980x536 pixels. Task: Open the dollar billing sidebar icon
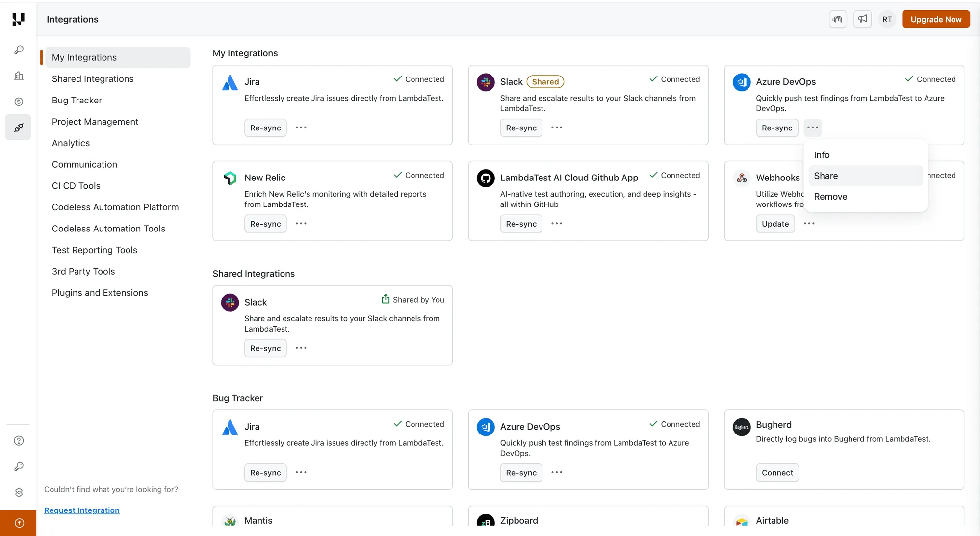pyautogui.click(x=19, y=102)
